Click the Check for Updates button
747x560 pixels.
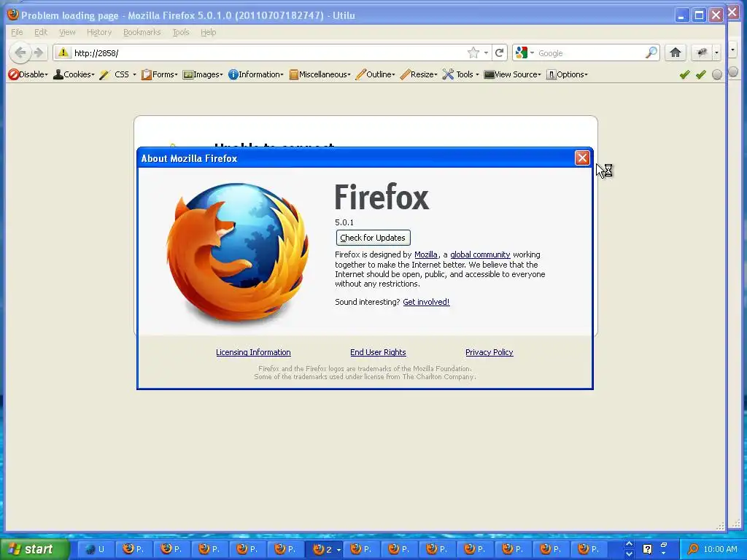[x=373, y=238]
